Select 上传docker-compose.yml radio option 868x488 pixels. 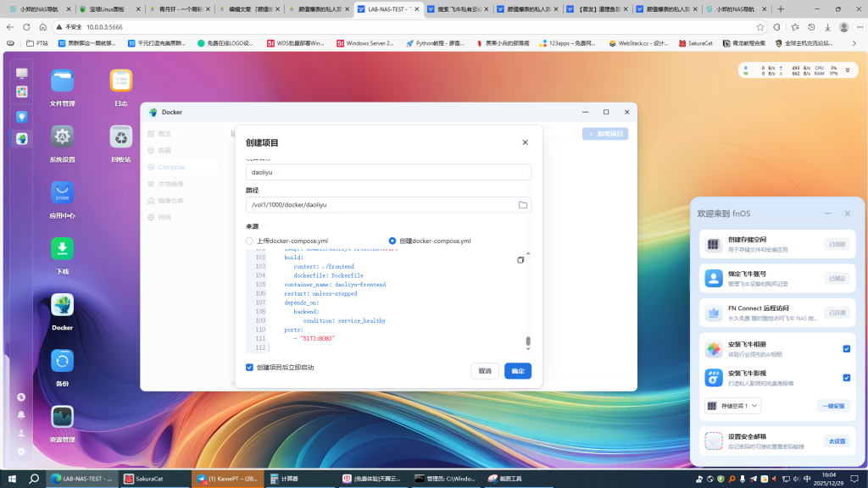click(250, 241)
